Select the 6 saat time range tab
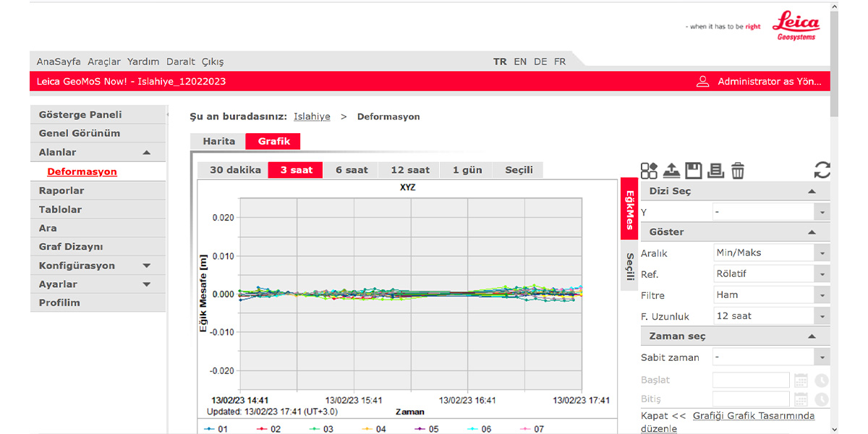 pos(352,170)
